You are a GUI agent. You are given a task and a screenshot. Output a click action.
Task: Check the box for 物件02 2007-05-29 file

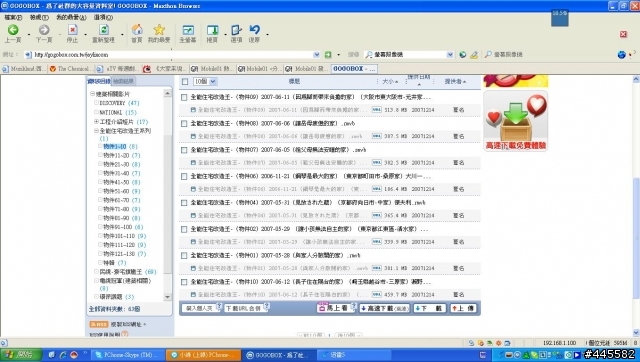pos(184,229)
